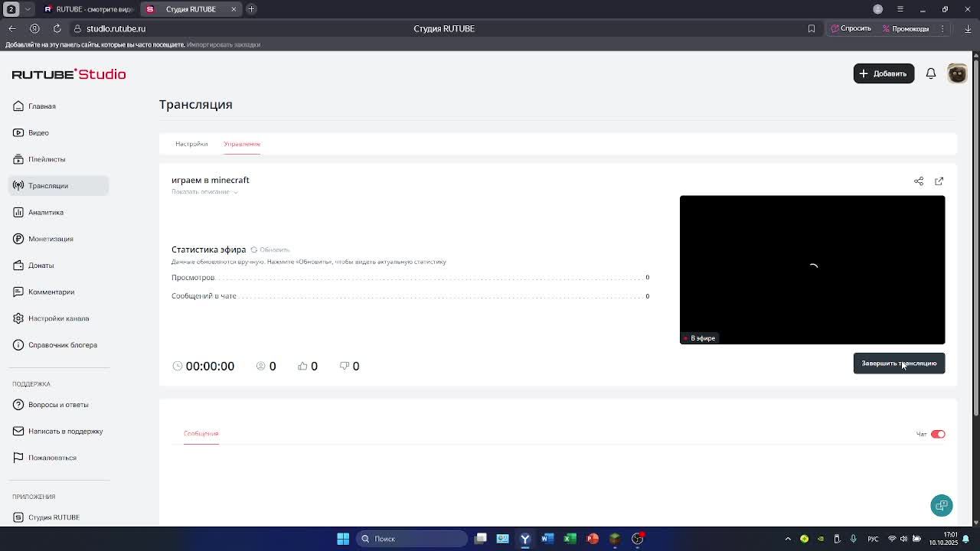Open the support chat floating button
This screenshot has width=980, height=551.
942,506
